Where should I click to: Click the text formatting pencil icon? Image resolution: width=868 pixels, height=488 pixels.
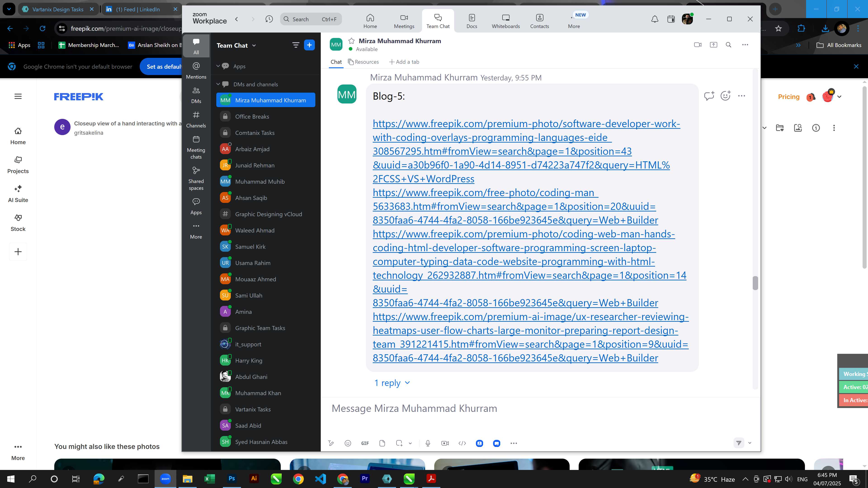(331, 443)
